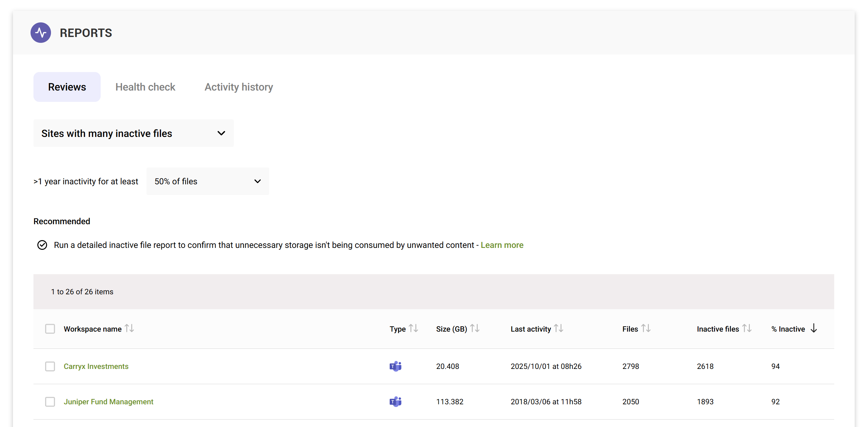Image resolution: width=868 pixels, height=427 pixels.
Task: Sort by Size (GB) arrows
Action: [x=475, y=328]
